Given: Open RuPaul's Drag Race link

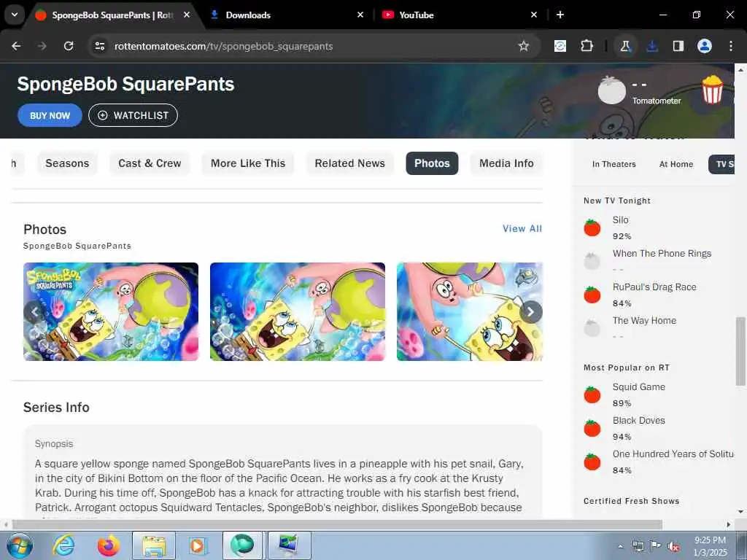Looking at the screenshot, I should point(654,287).
